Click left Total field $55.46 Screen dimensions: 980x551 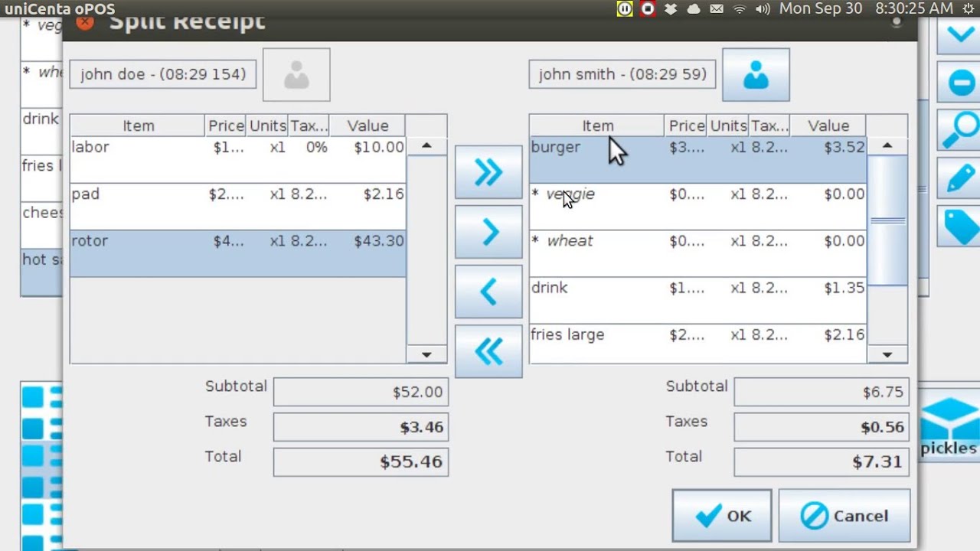(361, 461)
